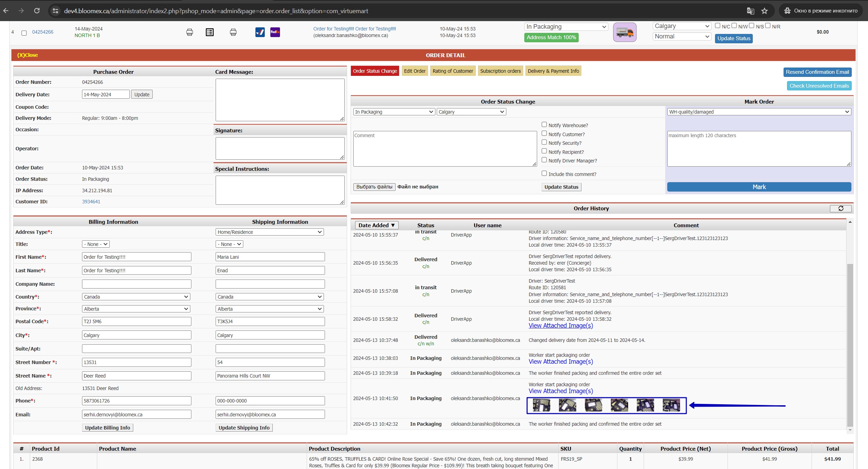
Task: Click Update Billing Info button
Action: pos(108,428)
